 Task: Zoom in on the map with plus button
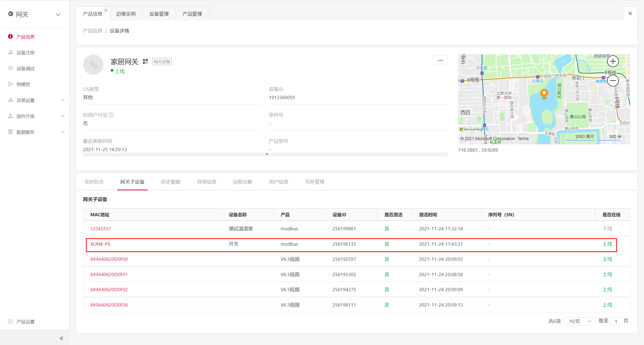613,61
